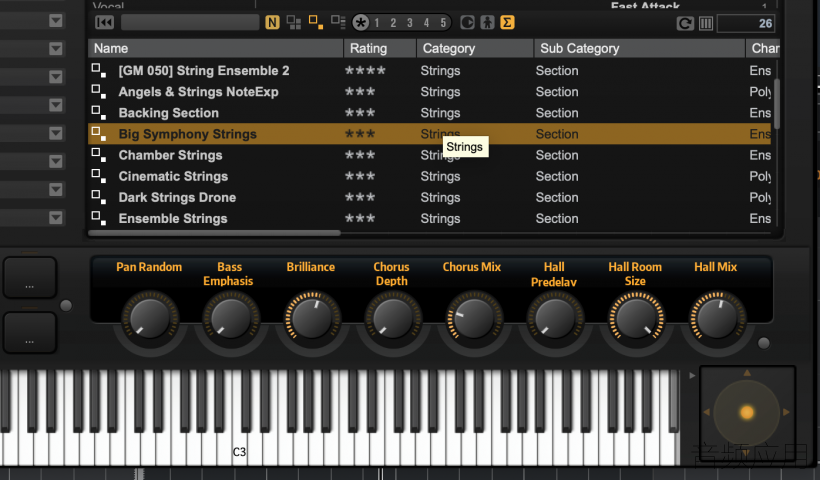Open slot dropdown arrow level with column headers

tap(55, 49)
